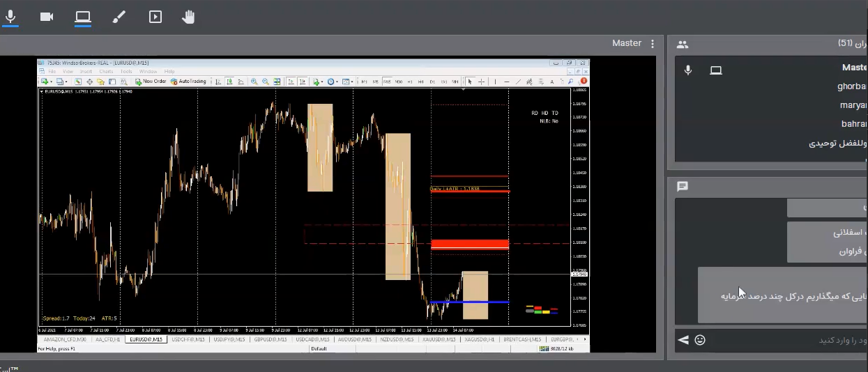
Task: Click the AutoTrading button
Action: 189,82
